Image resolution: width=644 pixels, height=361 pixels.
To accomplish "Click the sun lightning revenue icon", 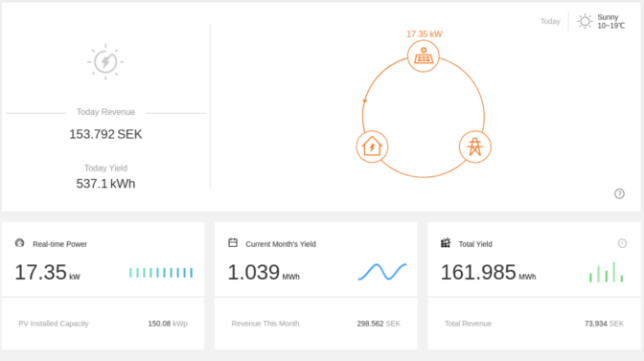I will [105, 62].
